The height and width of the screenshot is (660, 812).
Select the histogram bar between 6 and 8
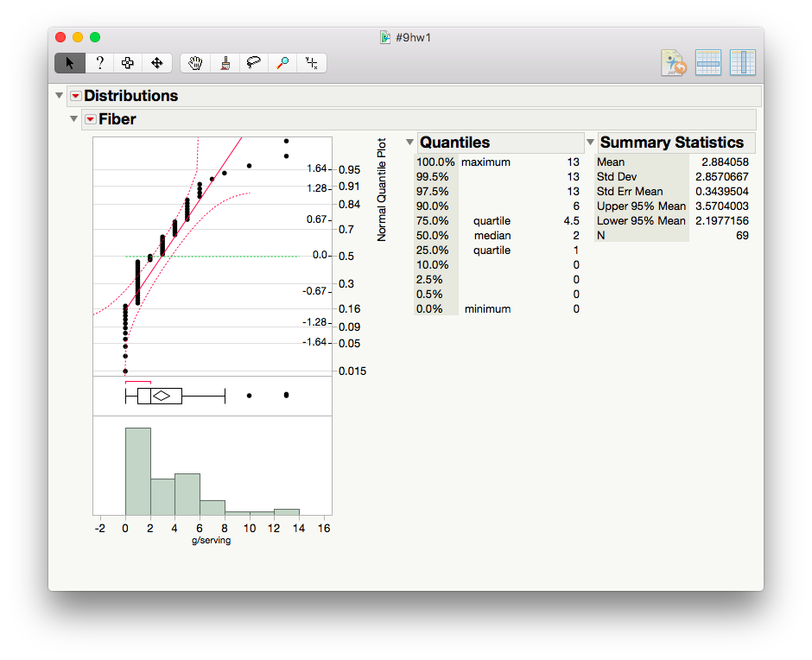click(x=213, y=508)
